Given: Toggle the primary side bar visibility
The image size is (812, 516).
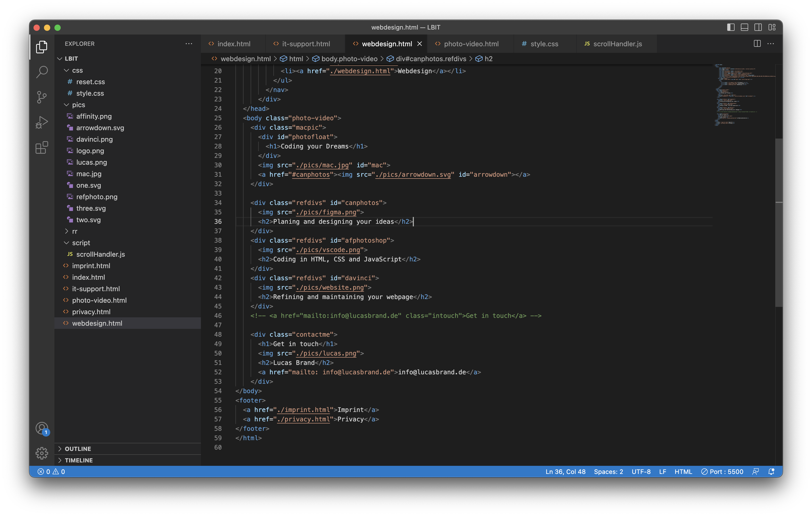Looking at the screenshot, I should pyautogui.click(x=730, y=27).
